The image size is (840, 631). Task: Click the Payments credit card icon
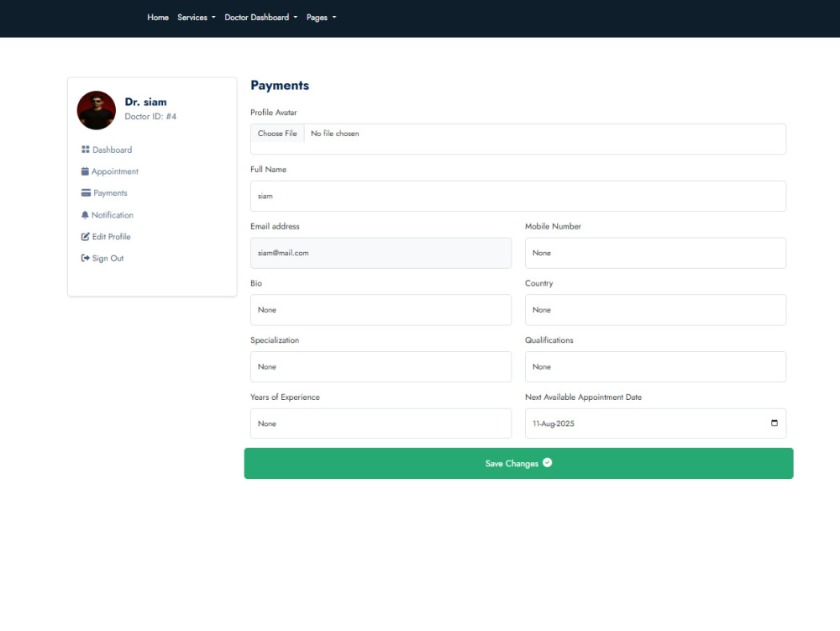pyautogui.click(x=86, y=193)
